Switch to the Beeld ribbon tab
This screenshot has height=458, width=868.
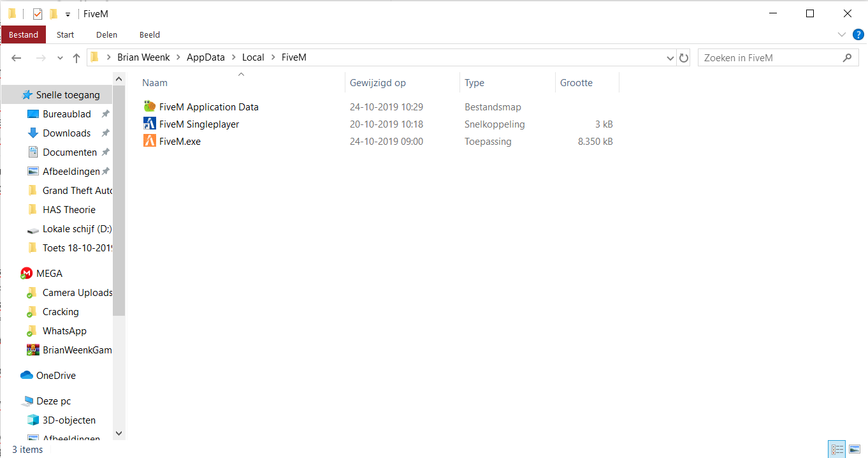[150, 35]
